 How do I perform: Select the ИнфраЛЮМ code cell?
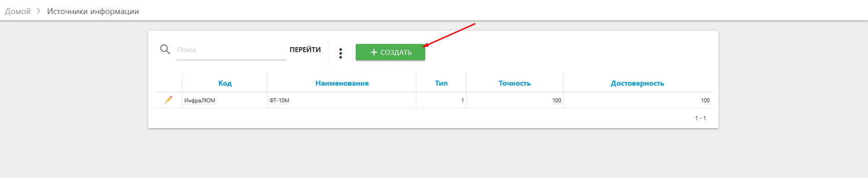(225, 101)
